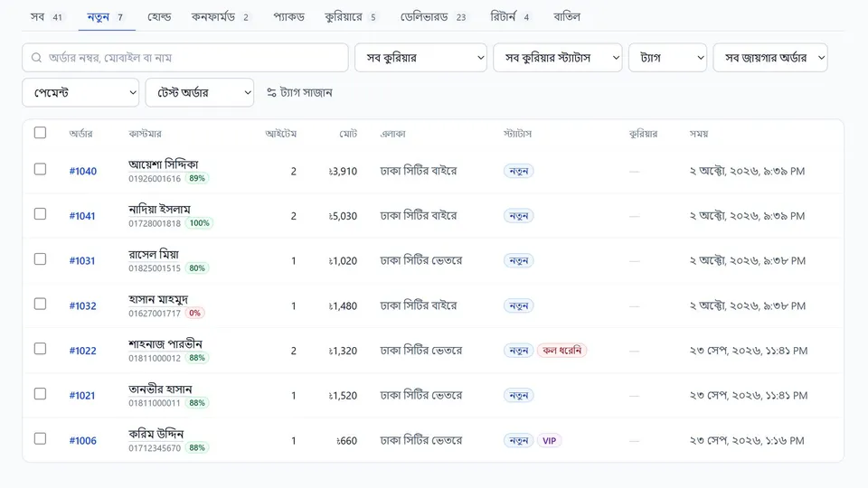Select checkbox for order #1031
Viewport: 868px width, 488px height.
point(40,259)
